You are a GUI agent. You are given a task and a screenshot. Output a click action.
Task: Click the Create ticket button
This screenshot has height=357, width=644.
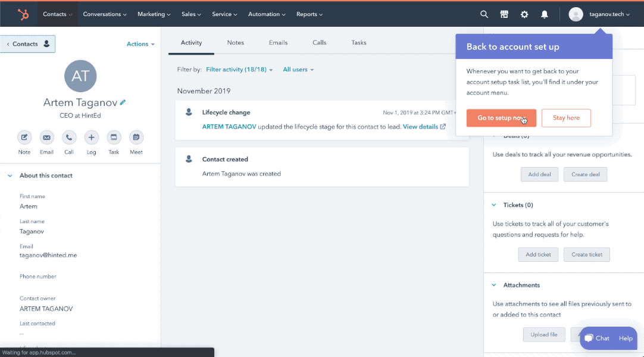(587, 255)
